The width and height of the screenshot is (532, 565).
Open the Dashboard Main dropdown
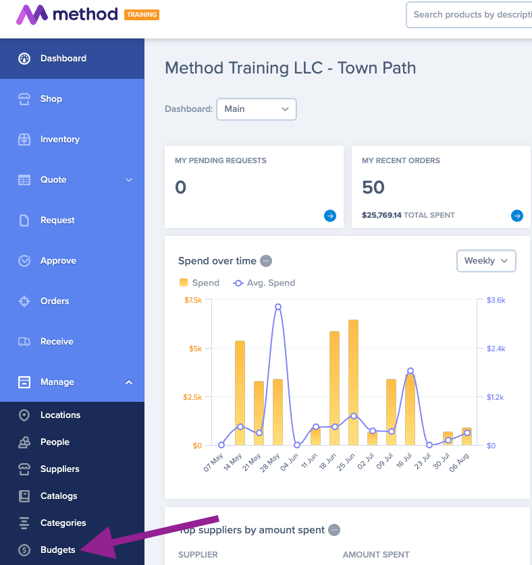[256, 109]
